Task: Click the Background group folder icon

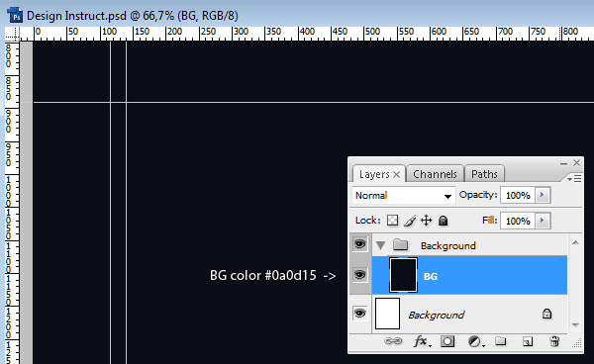Action: pos(400,245)
